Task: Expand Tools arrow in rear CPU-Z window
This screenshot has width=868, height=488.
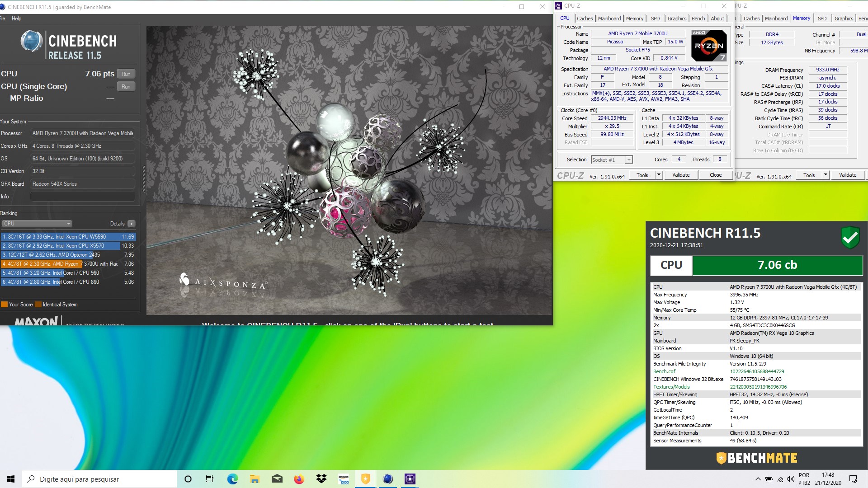Action: point(826,175)
